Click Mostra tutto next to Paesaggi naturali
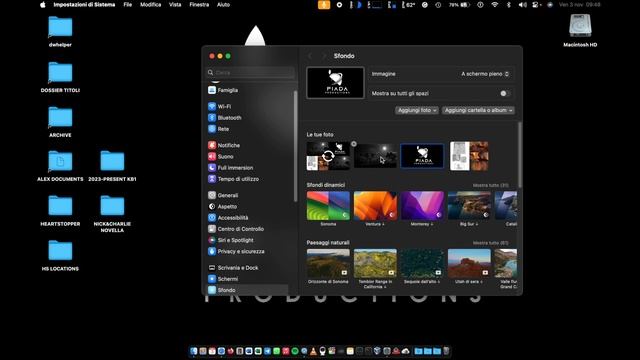This screenshot has height=360, width=640. pyautogui.click(x=491, y=243)
